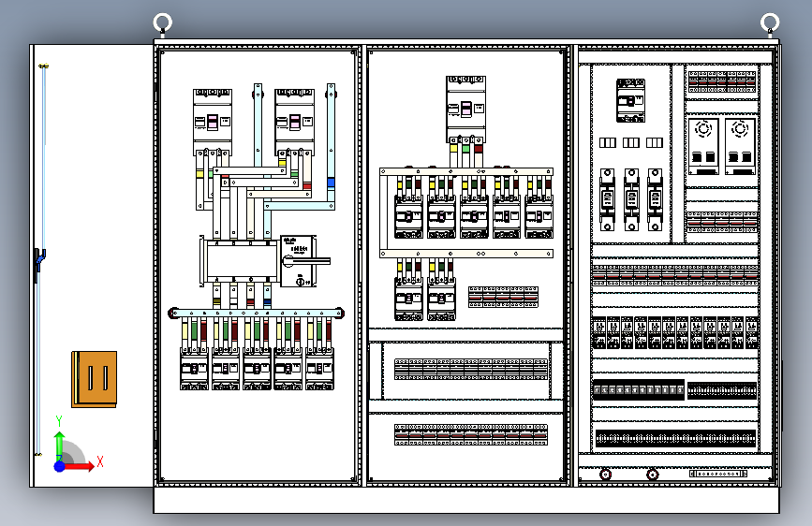Select the horizontal busbar with round end caps in left panel
This screenshot has height=526, width=812.
(257, 314)
